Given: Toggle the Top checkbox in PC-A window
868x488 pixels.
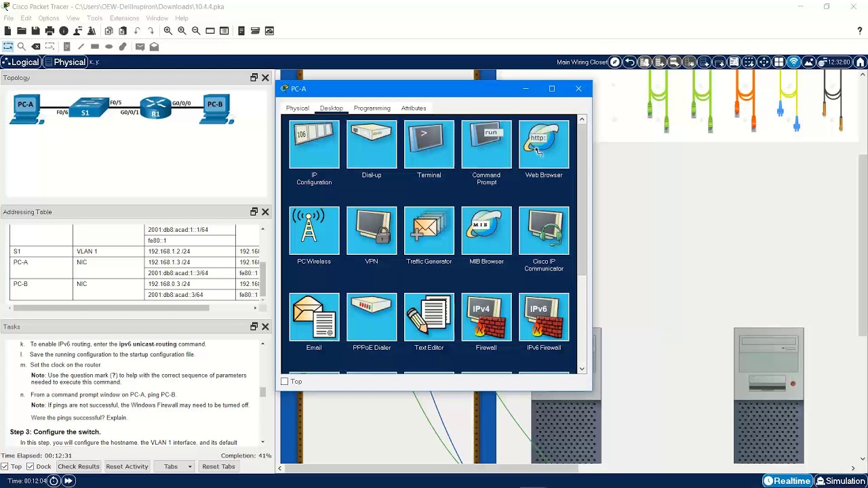Looking at the screenshot, I should [285, 382].
